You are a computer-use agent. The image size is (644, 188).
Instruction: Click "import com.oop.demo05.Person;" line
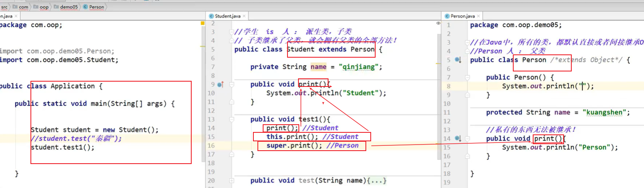pyautogui.click(x=57, y=51)
